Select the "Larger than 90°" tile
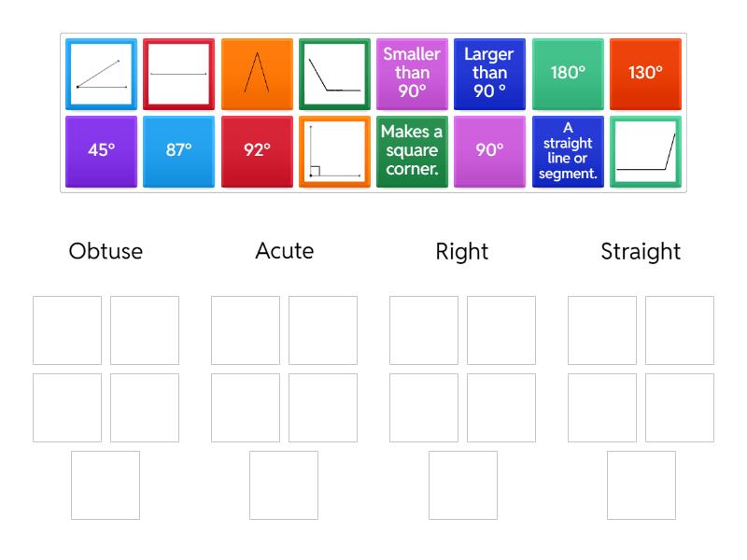 coord(489,74)
